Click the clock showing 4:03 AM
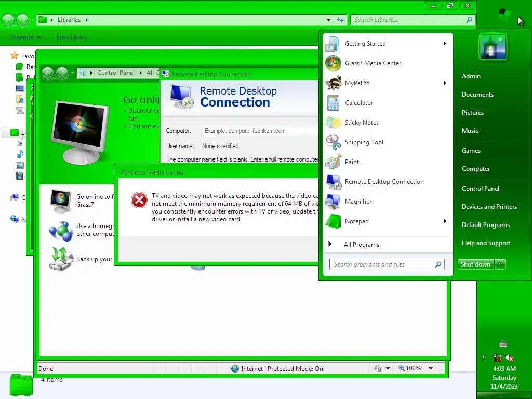532x399 pixels. (504, 368)
